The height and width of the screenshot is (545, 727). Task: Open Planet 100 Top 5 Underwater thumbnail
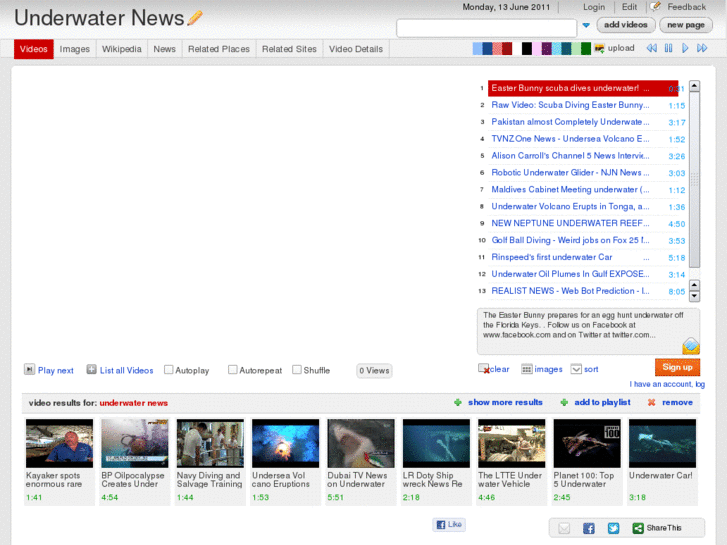587,443
